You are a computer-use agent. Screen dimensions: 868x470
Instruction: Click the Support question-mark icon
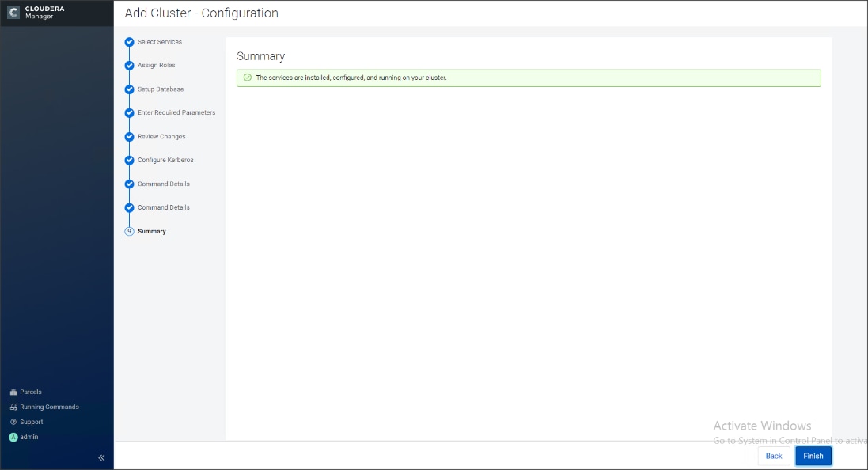tap(12, 422)
